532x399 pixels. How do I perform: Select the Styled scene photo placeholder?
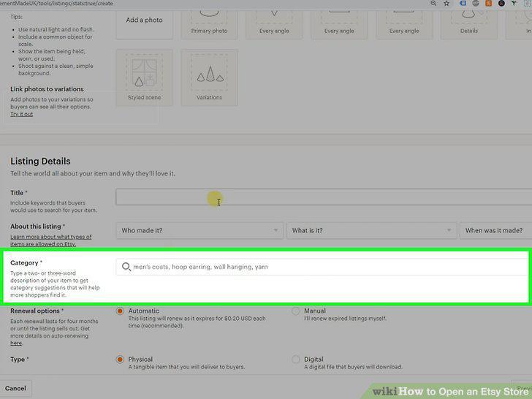(144, 77)
